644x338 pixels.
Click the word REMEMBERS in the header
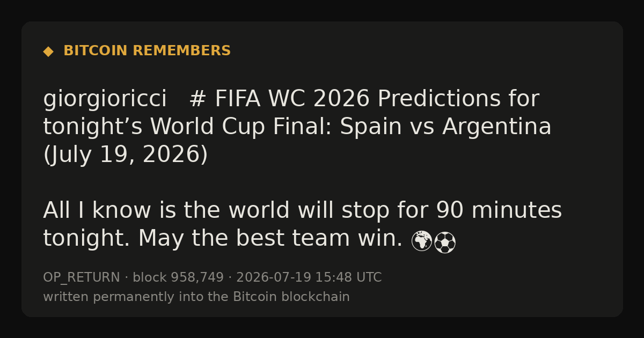click(x=182, y=51)
